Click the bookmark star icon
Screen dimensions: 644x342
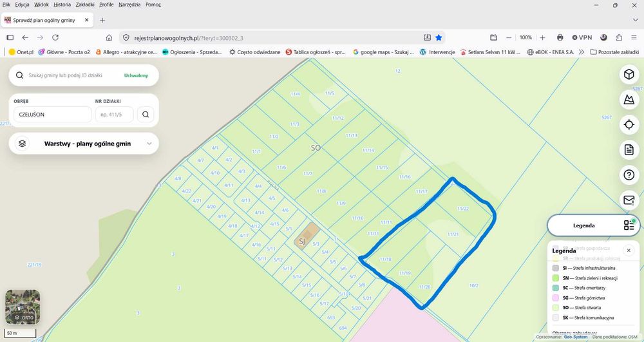pyautogui.click(x=439, y=38)
